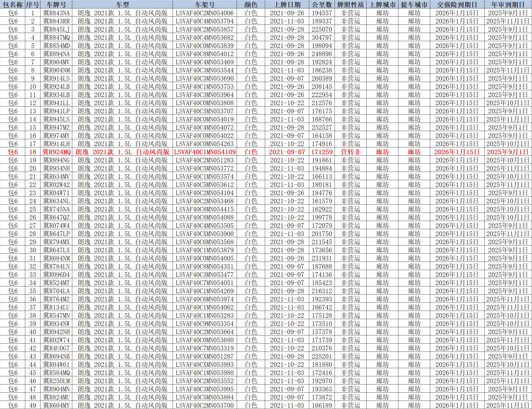The height and width of the screenshot is (409, 532).
Task: Click plate cell 冀R974MY
Action: pos(56,136)
